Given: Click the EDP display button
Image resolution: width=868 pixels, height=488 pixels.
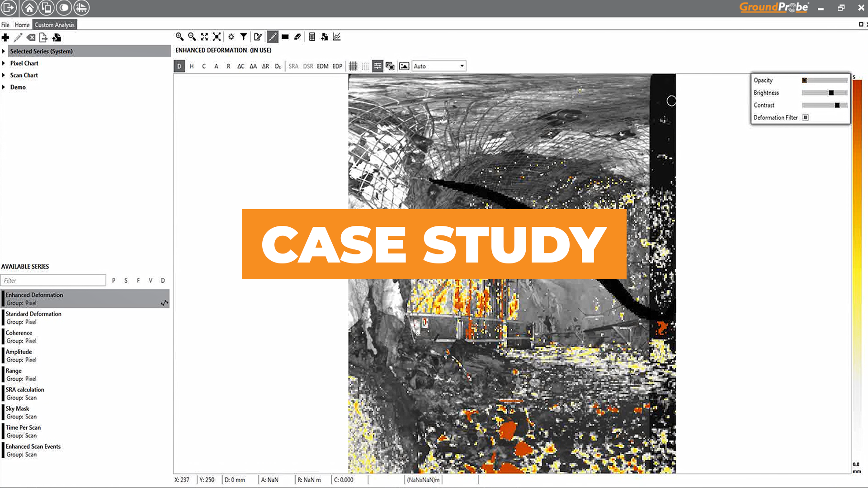Looking at the screenshot, I should pyautogui.click(x=337, y=66).
